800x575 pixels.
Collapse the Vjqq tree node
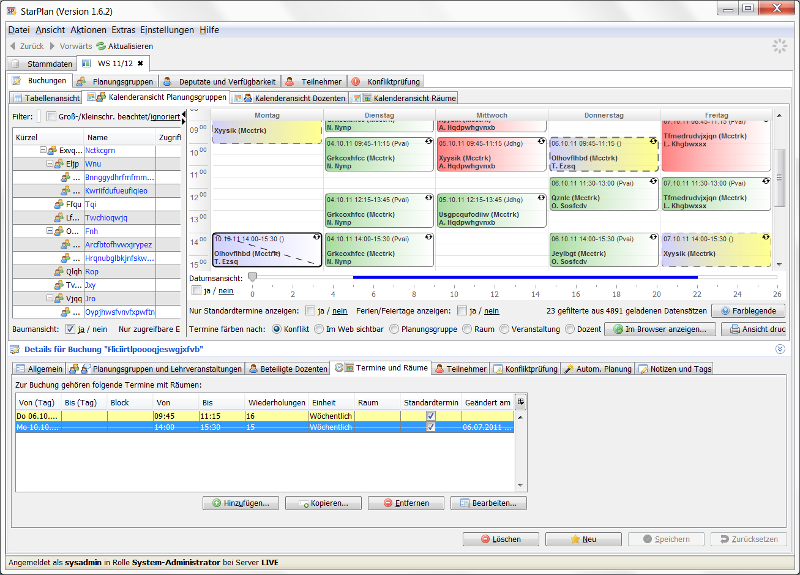coord(49,298)
